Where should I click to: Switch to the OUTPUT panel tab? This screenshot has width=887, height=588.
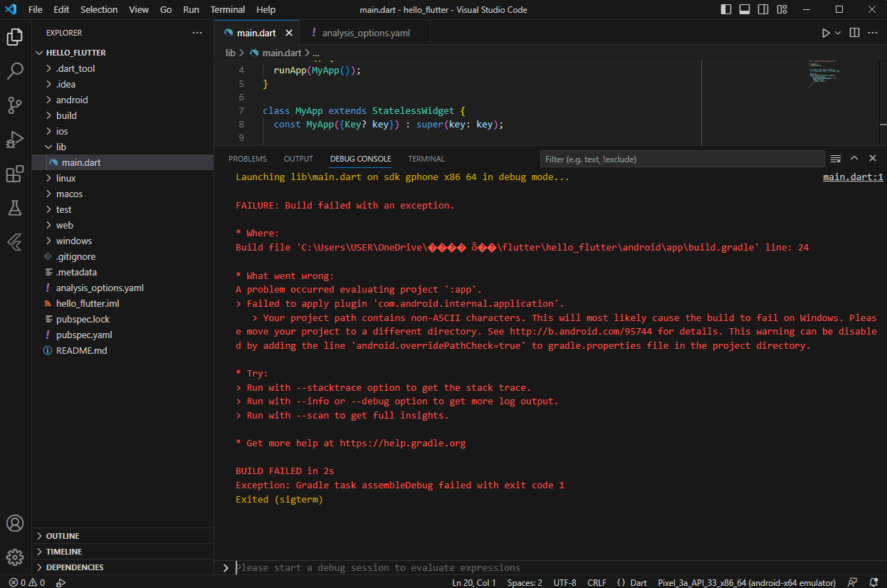click(298, 159)
